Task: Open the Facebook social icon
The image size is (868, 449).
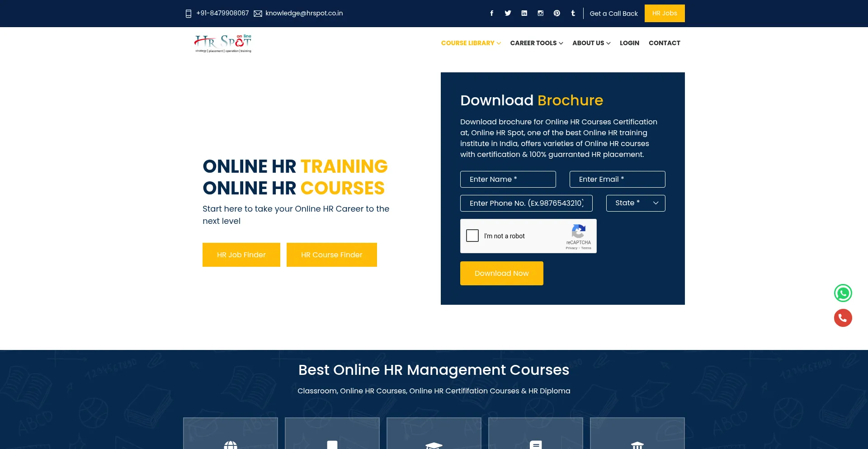Action: tap(491, 14)
